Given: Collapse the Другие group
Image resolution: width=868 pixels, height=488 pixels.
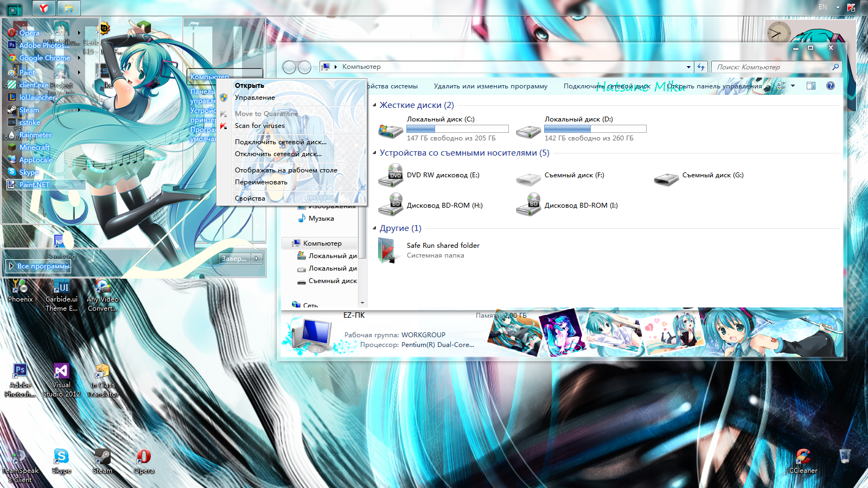Looking at the screenshot, I should click(375, 228).
